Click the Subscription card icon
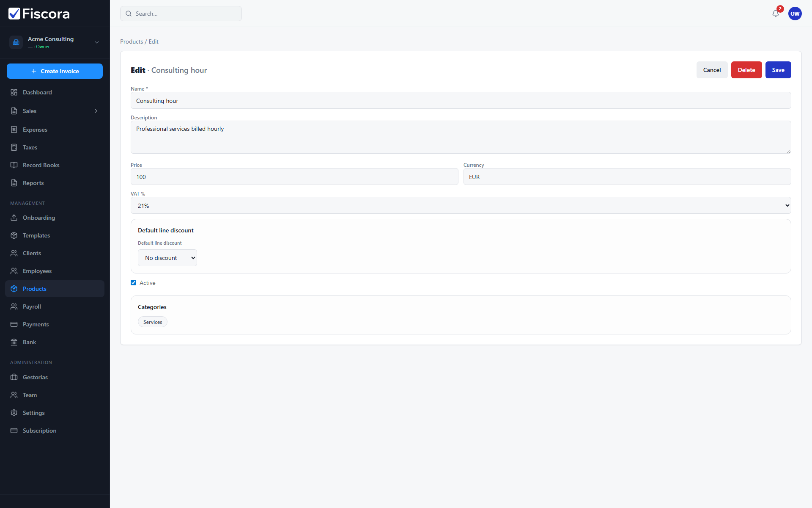Screen dimensions: 812x508 tap(14, 431)
